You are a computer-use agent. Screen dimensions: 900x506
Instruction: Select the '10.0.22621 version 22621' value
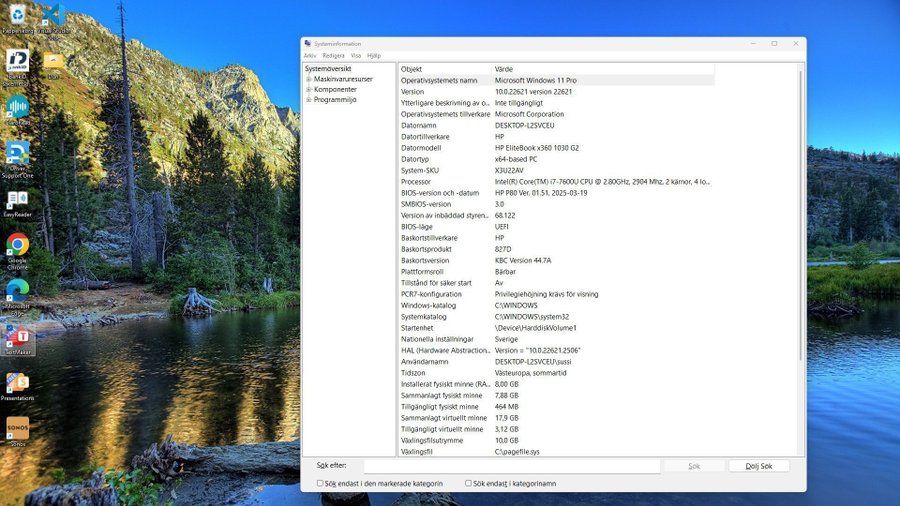(x=533, y=92)
